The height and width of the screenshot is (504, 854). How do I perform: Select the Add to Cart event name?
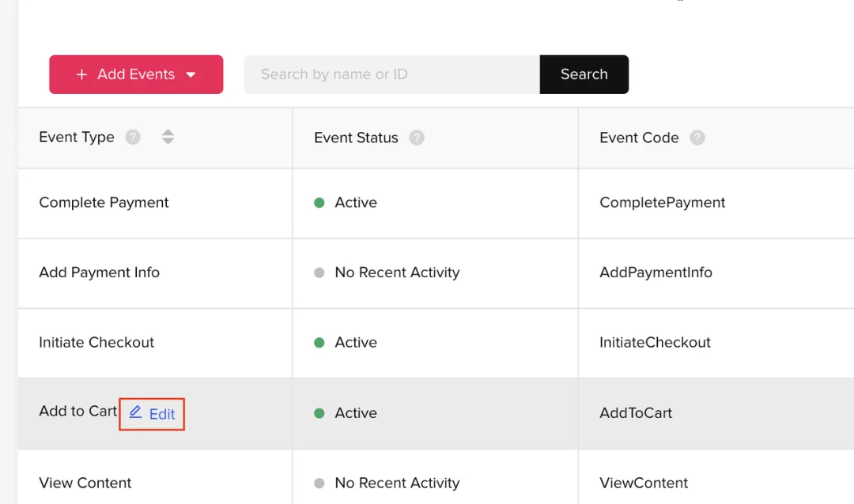point(77,411)
